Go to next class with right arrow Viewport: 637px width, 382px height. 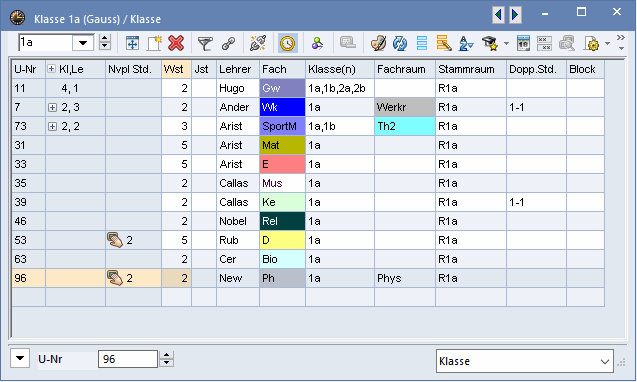pos(515,15)
